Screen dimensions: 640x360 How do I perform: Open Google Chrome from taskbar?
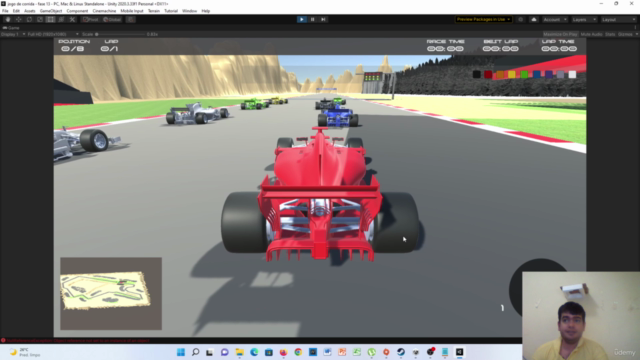[298, 352]
